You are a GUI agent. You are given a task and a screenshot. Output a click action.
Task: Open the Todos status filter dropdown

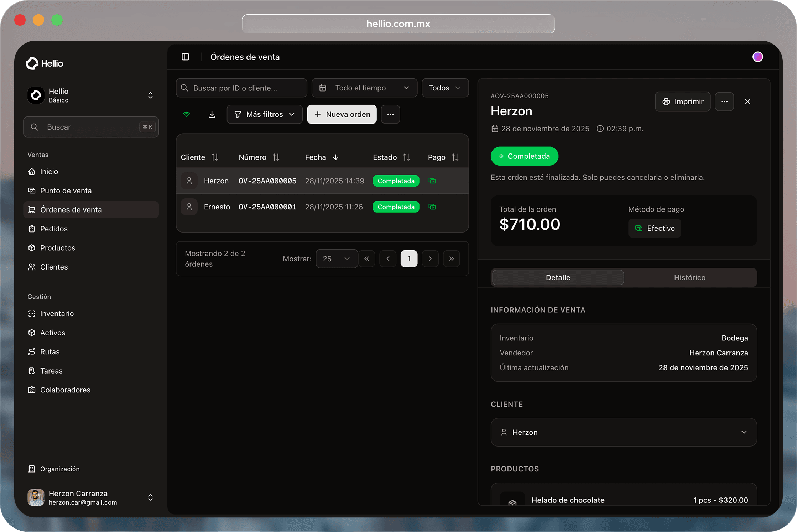tap(445, 88)
